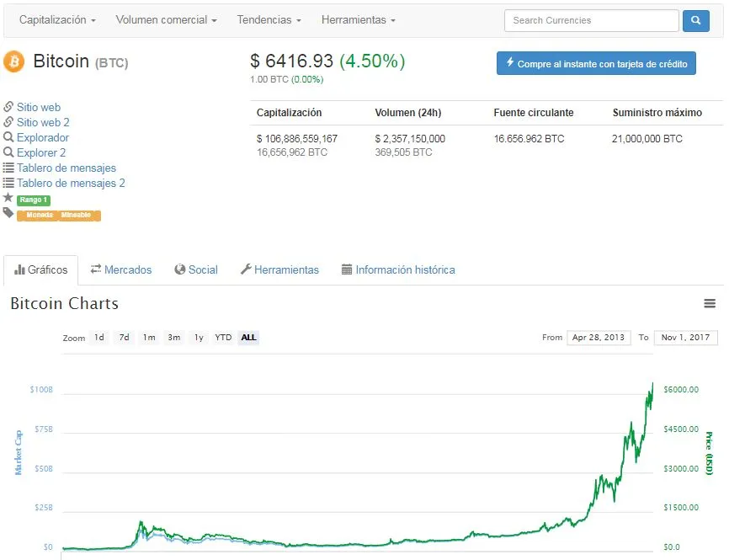Click Compre al instante con tarjeta de crédito
Image resolution: width=745 pixels, height=560 pixels.
[596, 63]
